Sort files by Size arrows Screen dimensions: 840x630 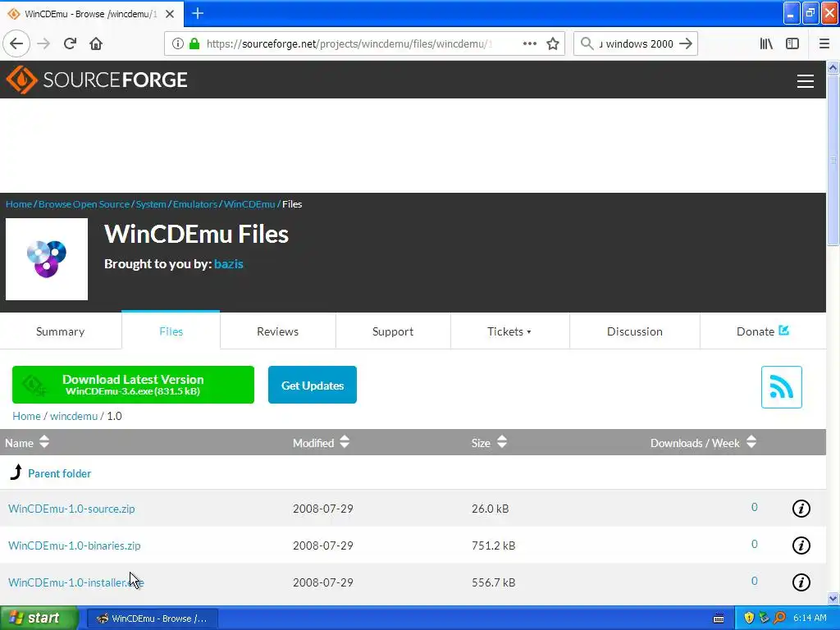click(501, 442)
